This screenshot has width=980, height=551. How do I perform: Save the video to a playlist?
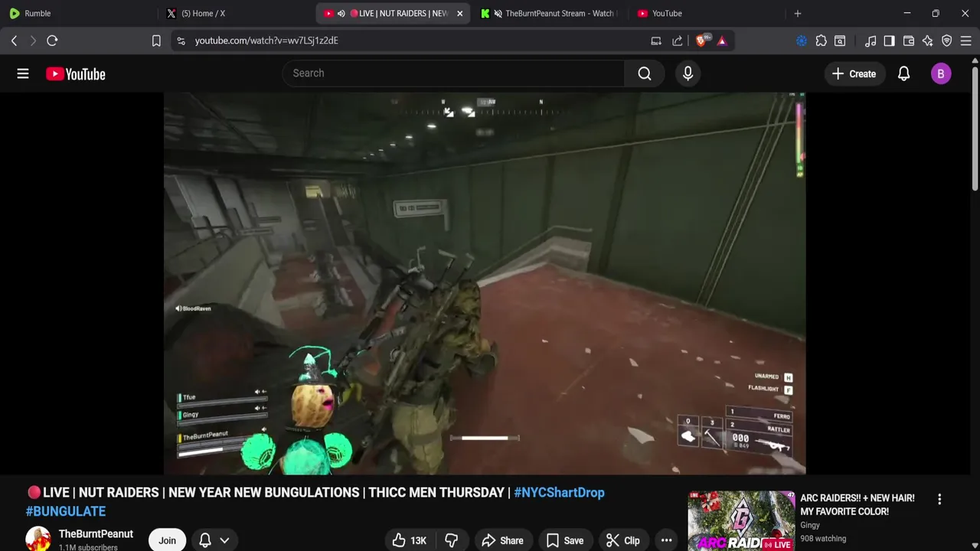click(x=565, y=540)
